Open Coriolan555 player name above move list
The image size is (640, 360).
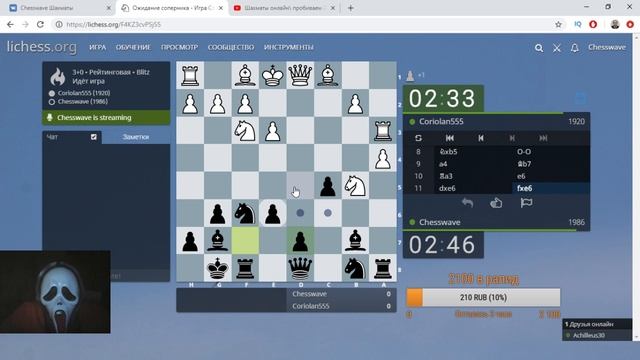point(441,122)
